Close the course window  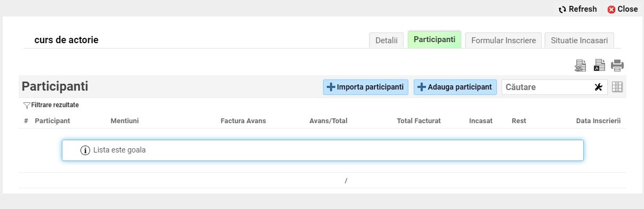click(x=623, y=9)
